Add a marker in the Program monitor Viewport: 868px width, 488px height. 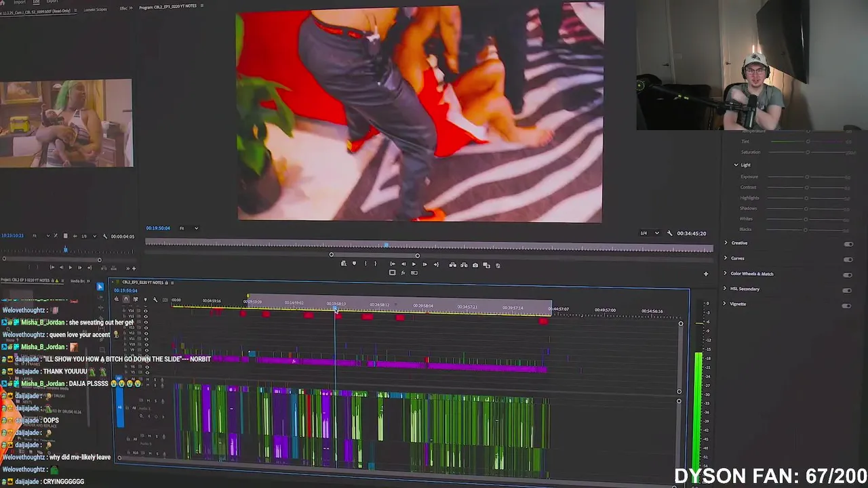pos(354,264)
